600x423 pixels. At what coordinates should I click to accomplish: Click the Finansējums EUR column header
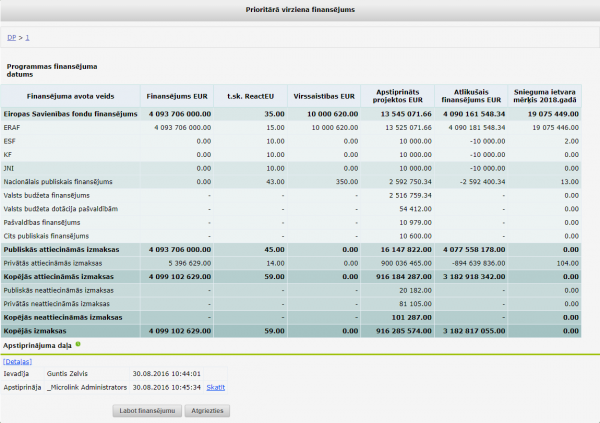coord(178,97)
